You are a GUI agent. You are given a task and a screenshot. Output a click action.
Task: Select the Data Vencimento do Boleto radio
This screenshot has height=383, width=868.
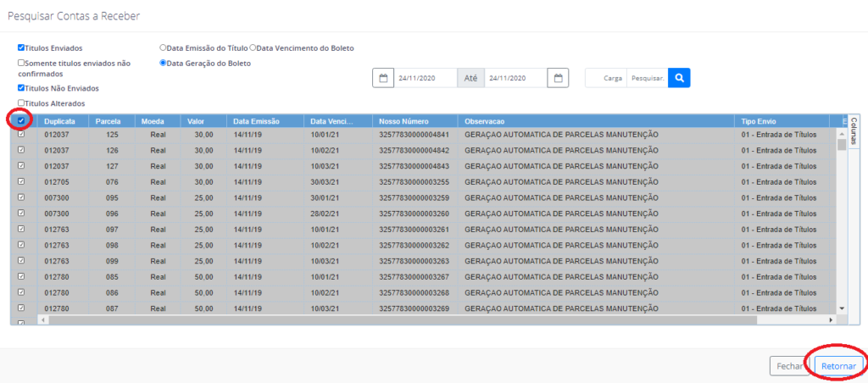click(x=253, y=48)
